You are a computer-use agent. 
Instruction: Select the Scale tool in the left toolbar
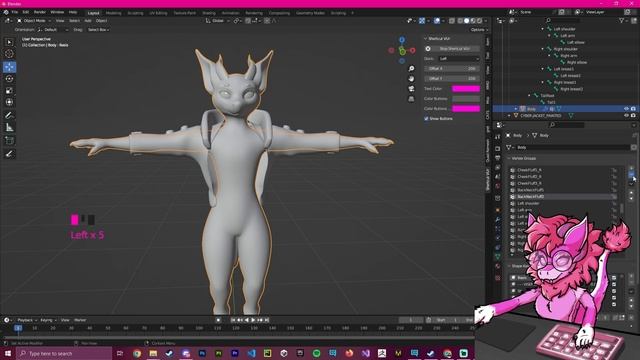point(9,91)
